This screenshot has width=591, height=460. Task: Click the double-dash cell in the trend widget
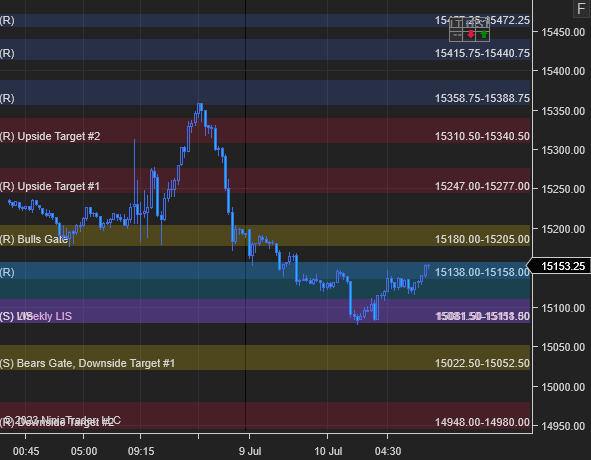point(456,35)
